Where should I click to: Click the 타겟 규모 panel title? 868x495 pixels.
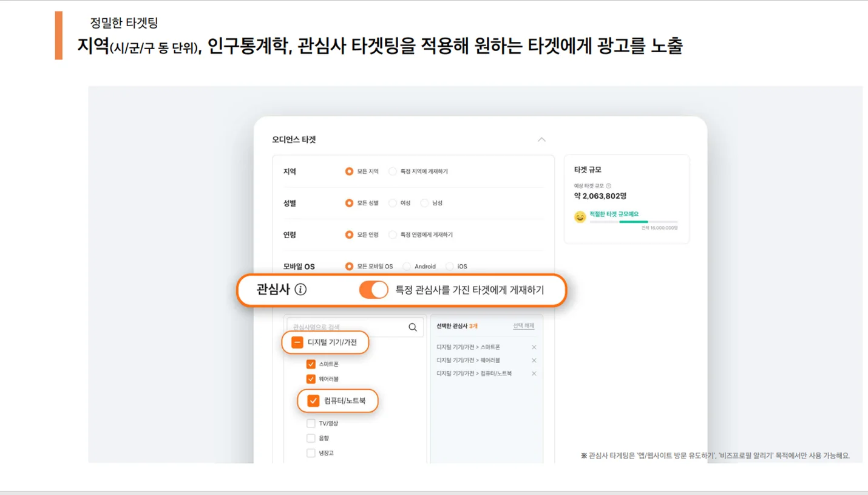[x=588, y=170]
